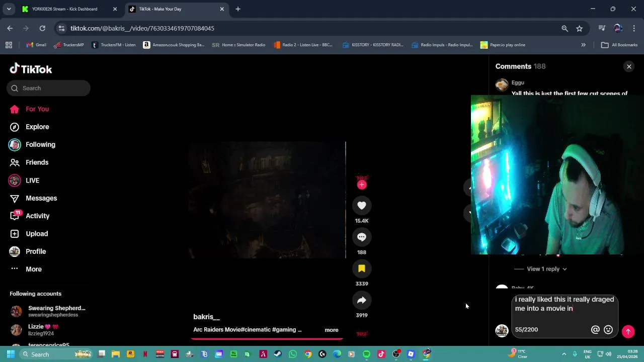Open comments via speech bubble icon
Viewport: 644px width, 362px height.
[x=362, y=237]
